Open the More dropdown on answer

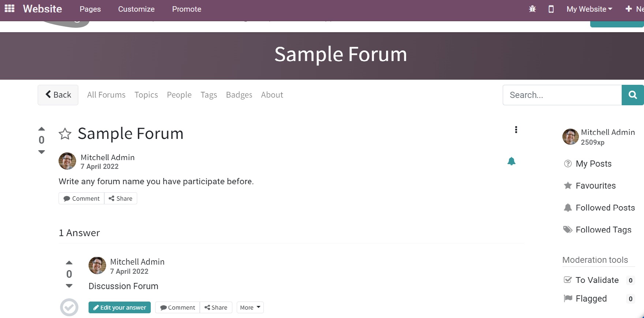[x=250, y=307]
